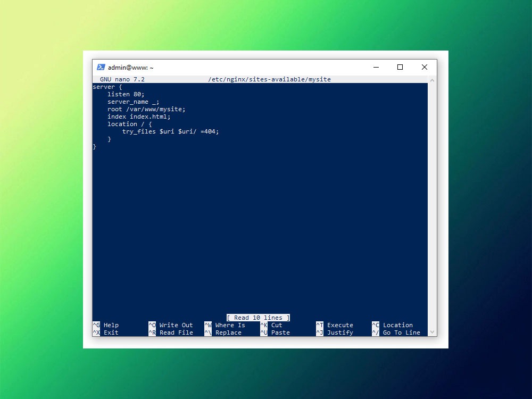532x399 pixels.
Task: Click the Read 10 lines status message
Action: click(258, 318)
